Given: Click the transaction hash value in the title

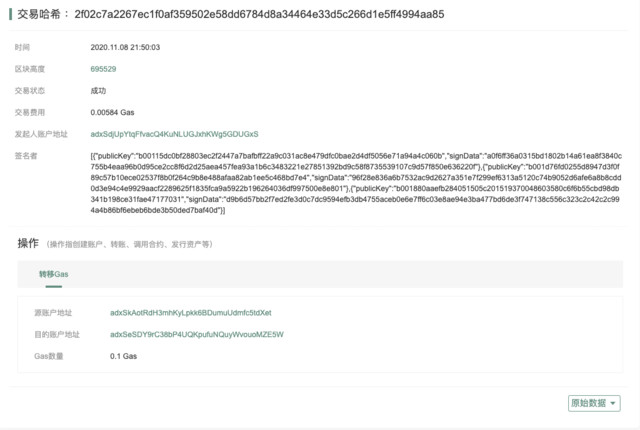Looking at the screenshot, I should pos(259,14).
